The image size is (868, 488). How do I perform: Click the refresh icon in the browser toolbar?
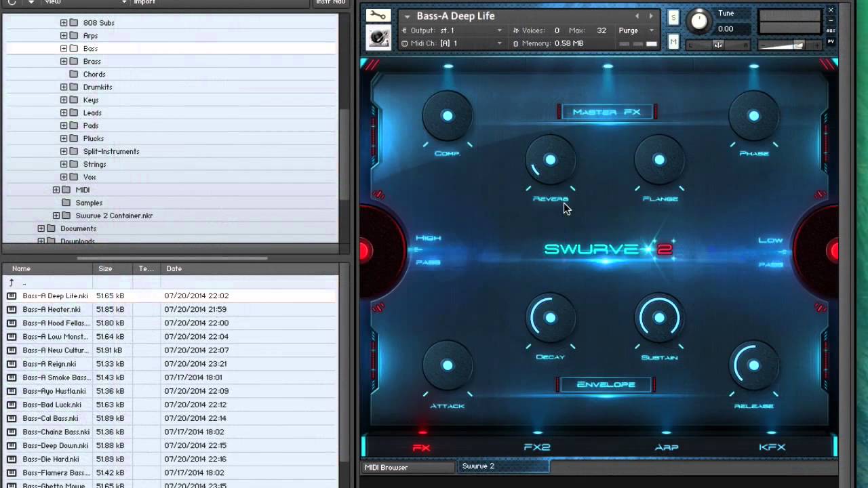tap(12, 2)
